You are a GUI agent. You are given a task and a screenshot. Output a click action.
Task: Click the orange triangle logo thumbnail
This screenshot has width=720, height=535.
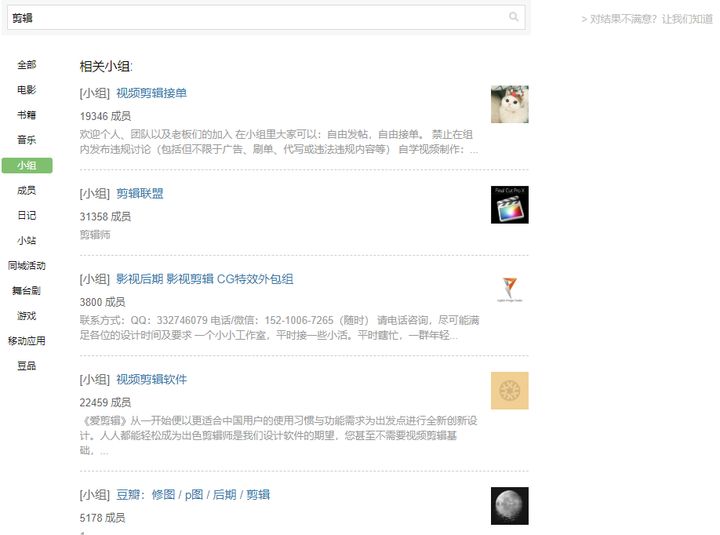click(510, 290)
